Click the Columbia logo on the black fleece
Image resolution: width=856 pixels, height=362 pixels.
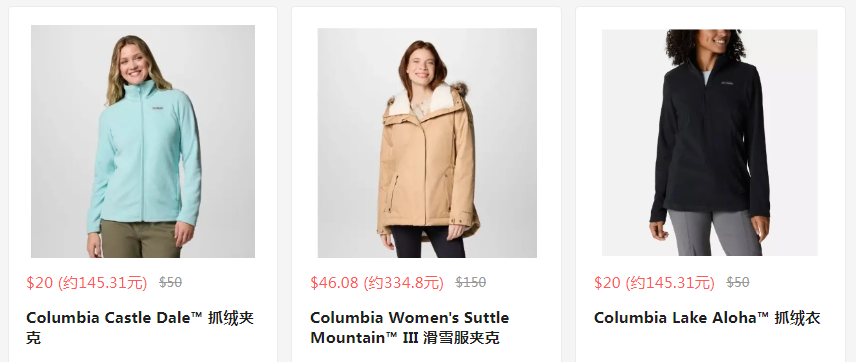coord(727,83)
